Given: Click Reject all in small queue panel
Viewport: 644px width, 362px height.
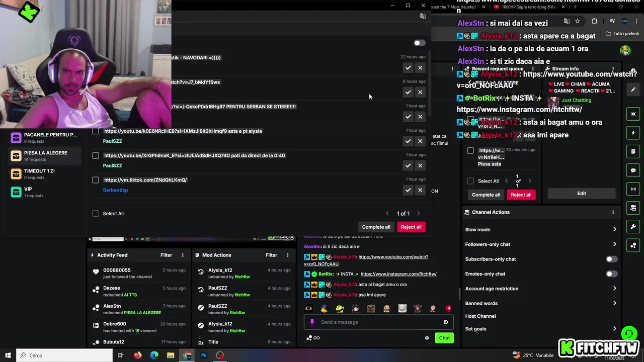Looking at the screenshot, I should click(521, 195).
